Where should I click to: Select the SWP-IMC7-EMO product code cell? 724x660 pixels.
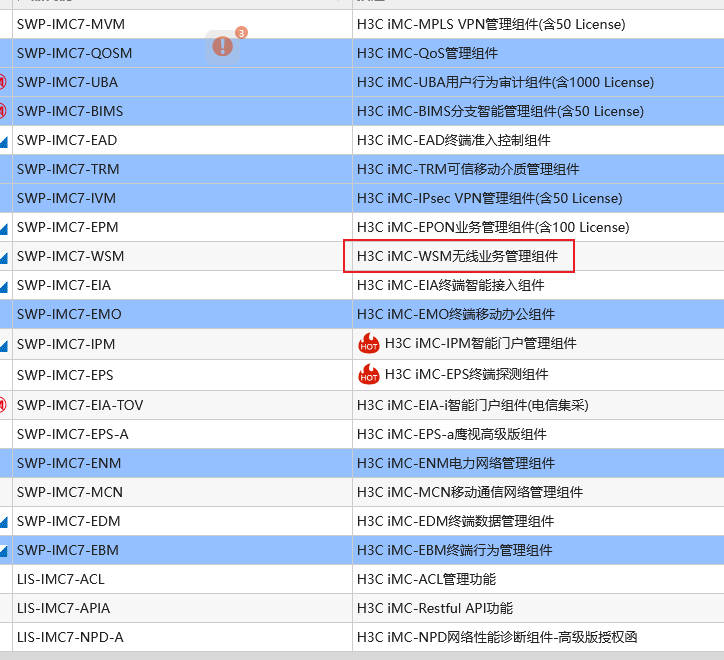point(182,314)
